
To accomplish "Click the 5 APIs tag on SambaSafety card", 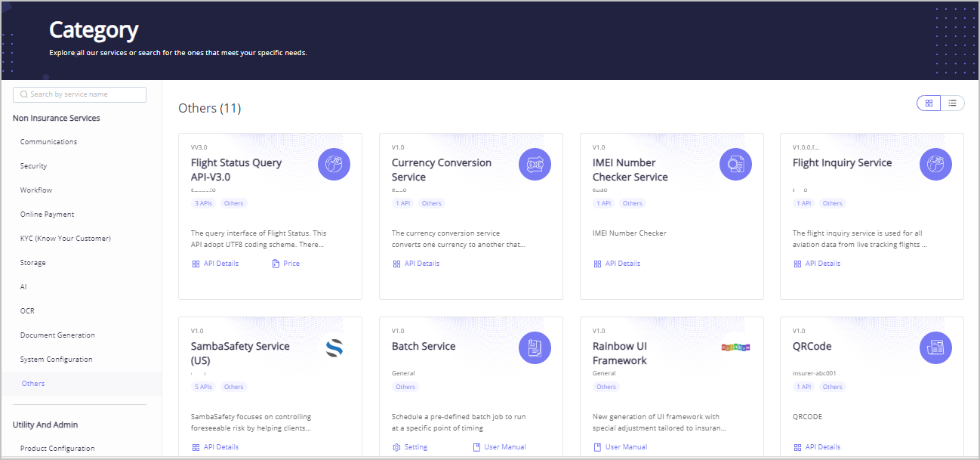I will 203,387.
